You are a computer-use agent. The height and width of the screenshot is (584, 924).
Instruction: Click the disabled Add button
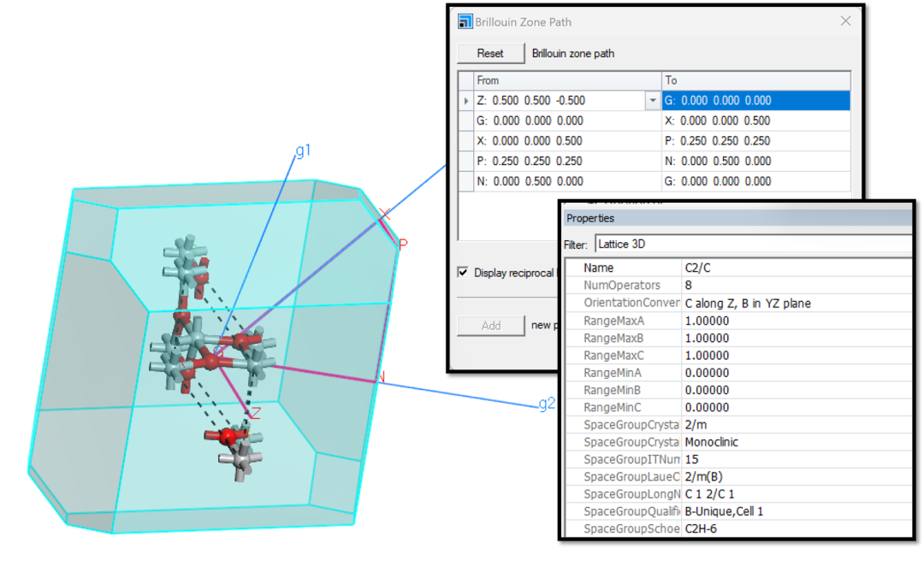tap(491, 326)
